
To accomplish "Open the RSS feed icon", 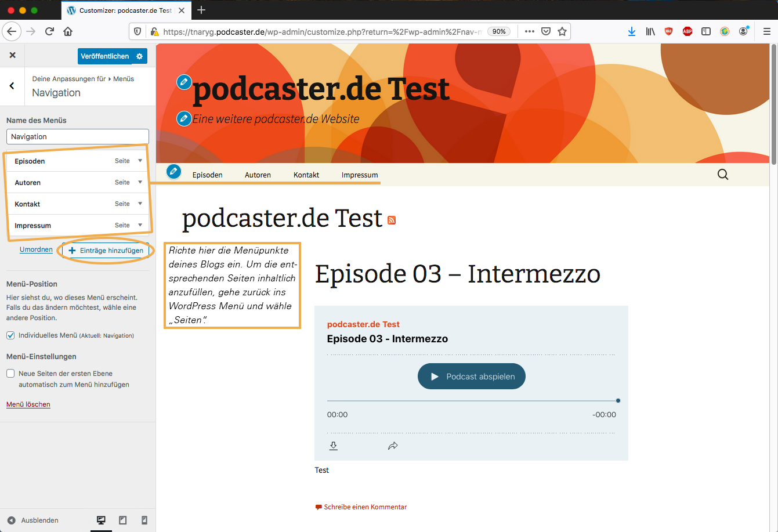I will (392, 220).
